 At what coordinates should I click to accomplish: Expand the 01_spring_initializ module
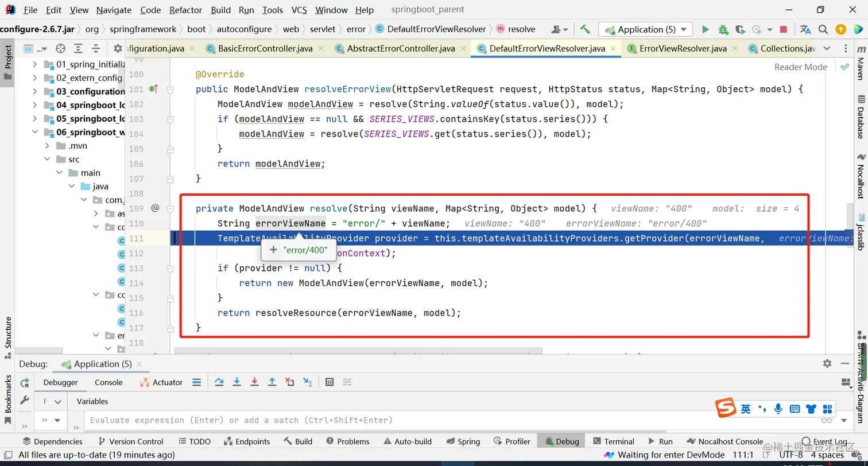click(x=34, y=64)
